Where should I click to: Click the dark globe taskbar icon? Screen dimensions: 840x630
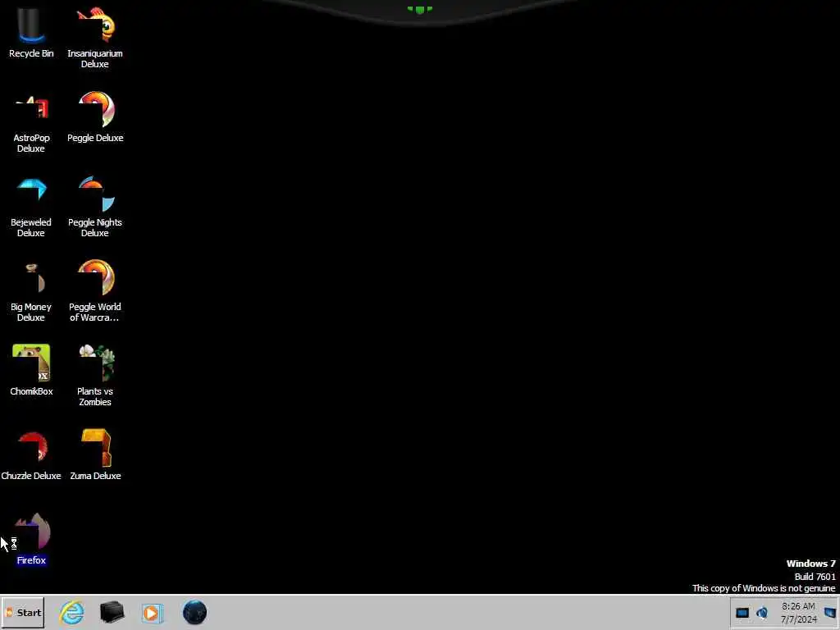(194, 612)
